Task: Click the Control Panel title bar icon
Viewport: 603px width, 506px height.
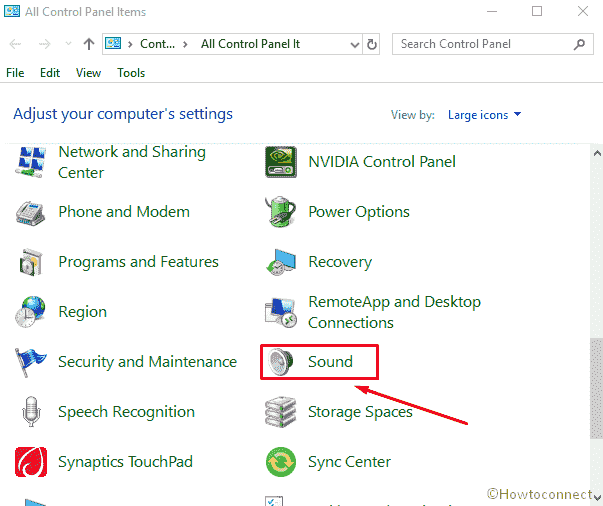Action: tap(12, 11)
